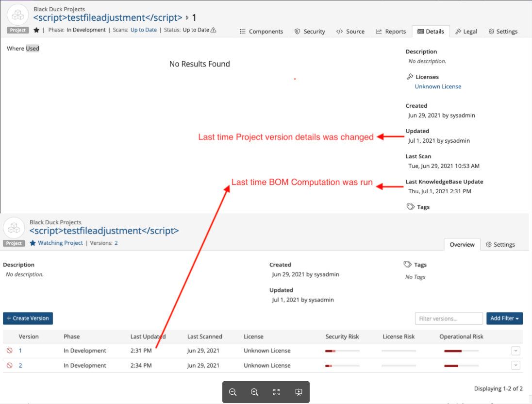Viewport: 532px width, 404px height.
Task: Click the status warning triangle icon
Action: pos(214,30)
